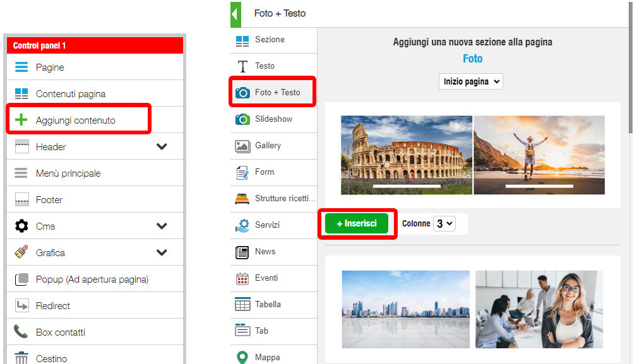Click the Pagine list icon
637x364 pixels.
click(21, 67)
